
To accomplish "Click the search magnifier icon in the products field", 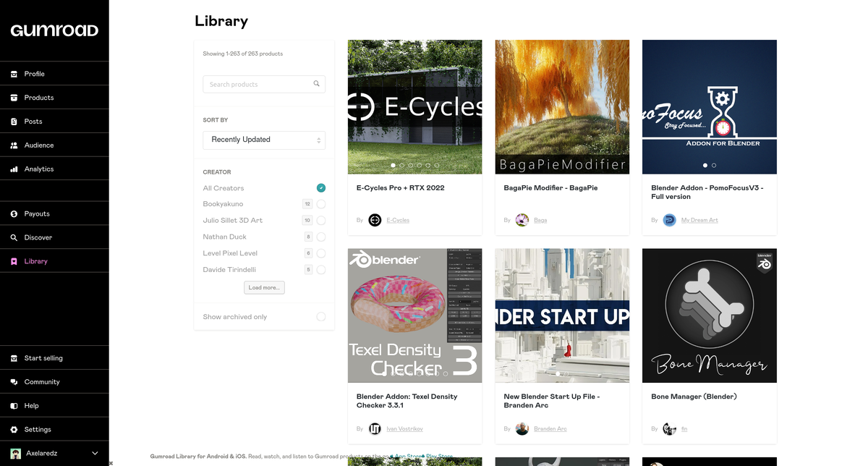I will (316, 84).
